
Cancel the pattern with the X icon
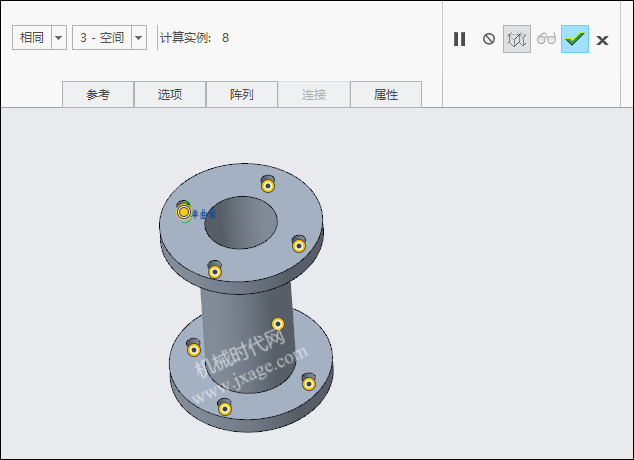coord(602,40)
